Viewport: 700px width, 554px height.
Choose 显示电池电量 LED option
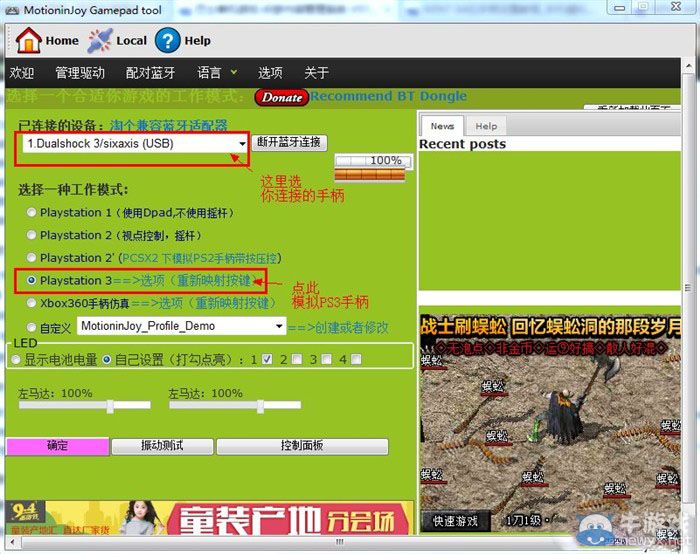point(16,359)
